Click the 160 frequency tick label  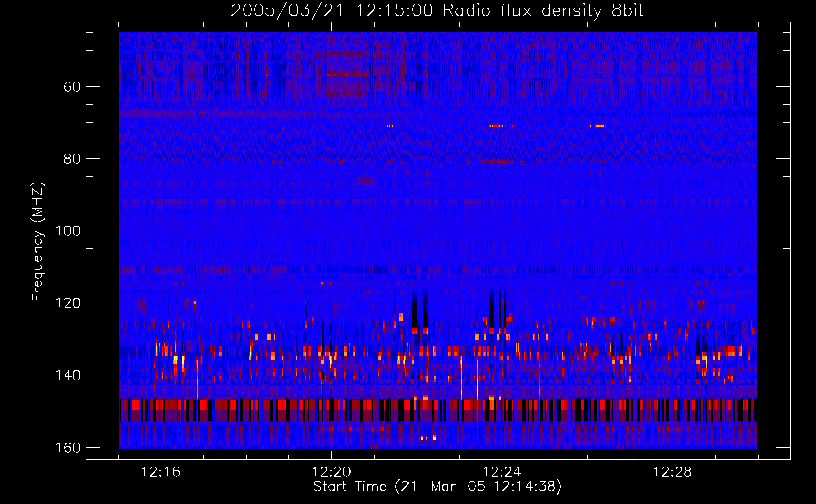(x=68, y=448)
